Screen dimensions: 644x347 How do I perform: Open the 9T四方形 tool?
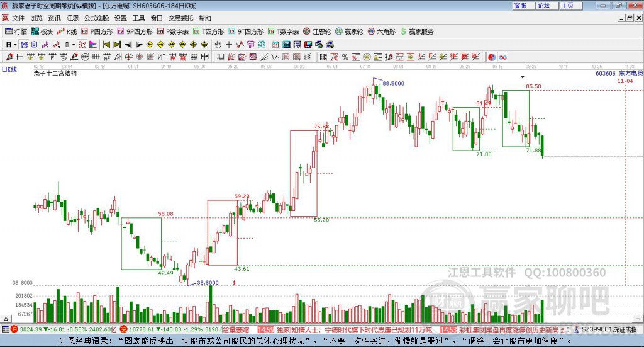tap(246, 31)
